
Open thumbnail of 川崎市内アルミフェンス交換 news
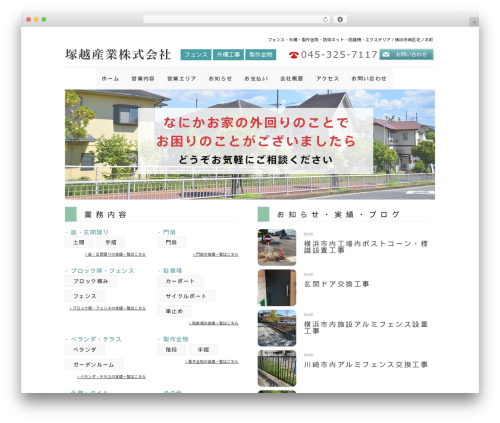pyautogui.click(x=277, y=368)
